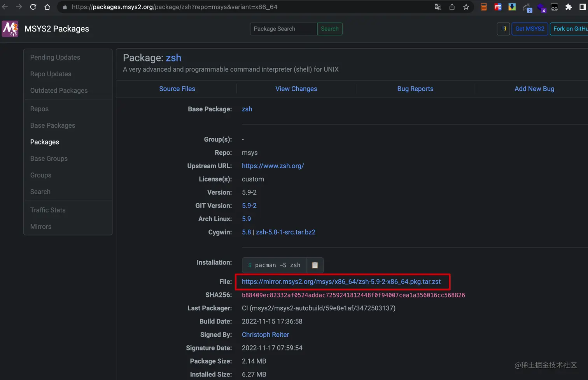Click GIT Version 5.9-2 link
The height and width of the screenshot is (380, 588).
click(x=249, y=206)
